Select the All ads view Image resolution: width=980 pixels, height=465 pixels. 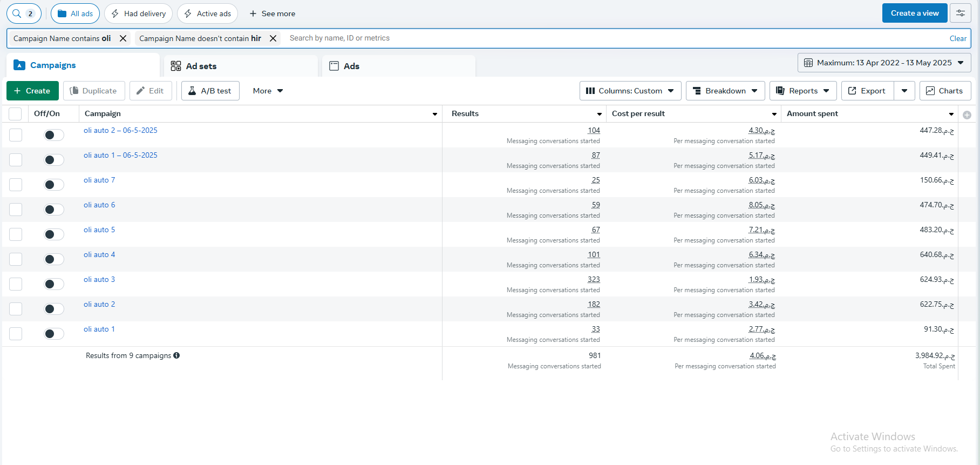75,14
